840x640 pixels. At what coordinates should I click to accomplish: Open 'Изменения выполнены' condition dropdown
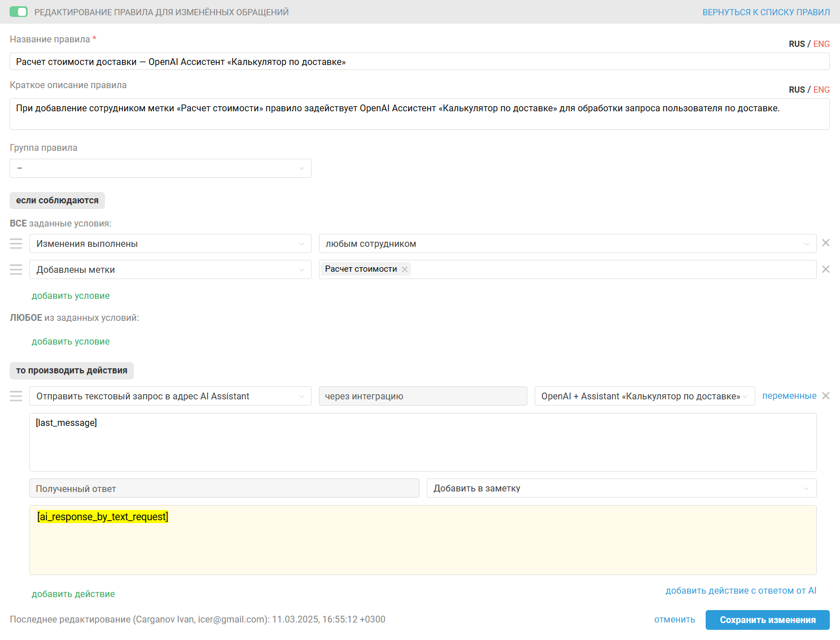(x=170, y=243)
